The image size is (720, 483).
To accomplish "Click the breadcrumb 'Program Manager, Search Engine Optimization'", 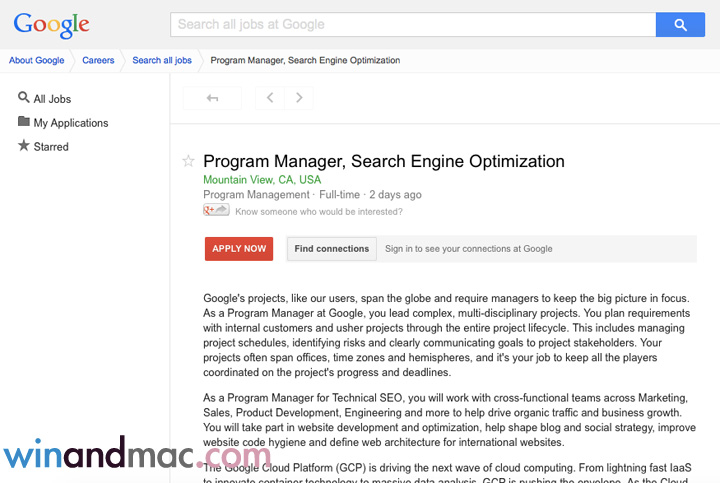I will point(305,60).
